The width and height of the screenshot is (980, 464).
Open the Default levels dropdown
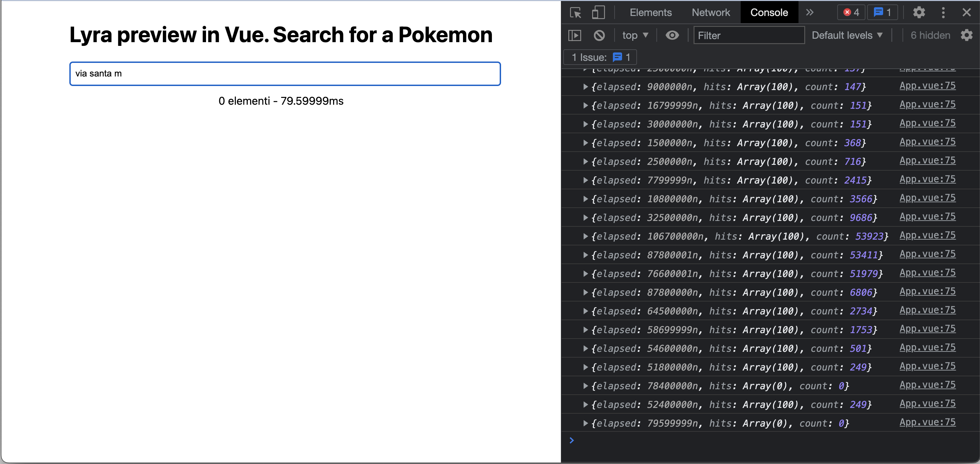(x=847, y=35)
